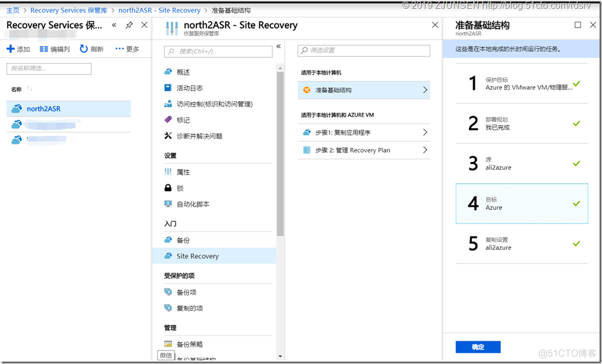Collapse the Recovery Services blade with the double chevron
Viewport: 602px width, 364px height.
114,25
